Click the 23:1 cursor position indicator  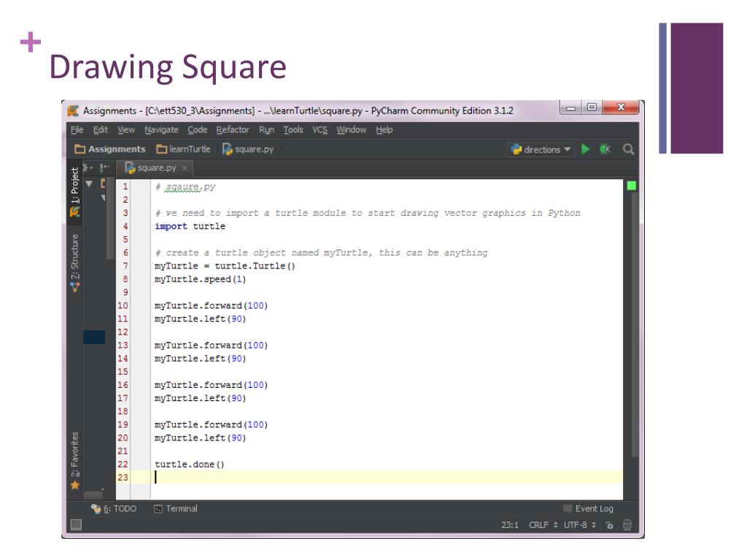[x=510, y=525]
